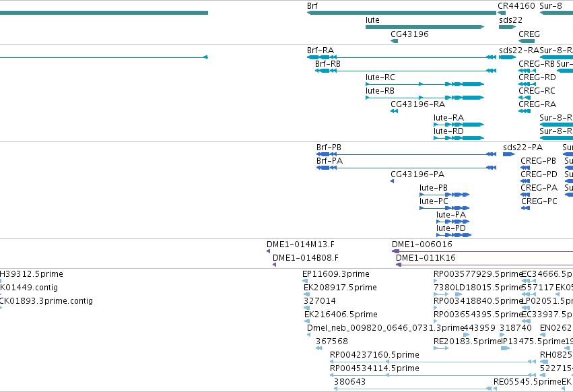Click the K01449.contig label
The height and width of the screenshot is (392, 573).
29,288
